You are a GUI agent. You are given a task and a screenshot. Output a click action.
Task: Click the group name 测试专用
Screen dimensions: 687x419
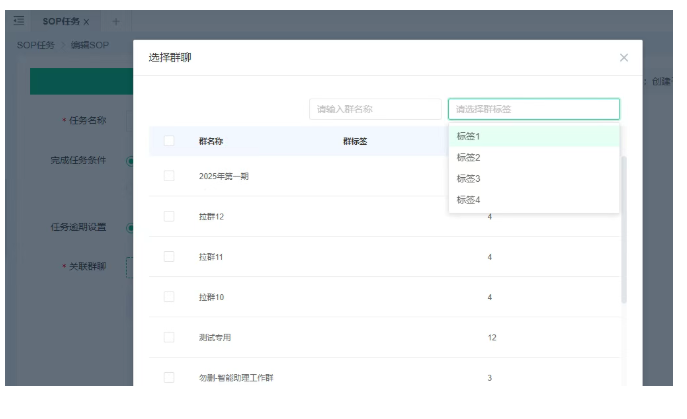pos(215,337)
